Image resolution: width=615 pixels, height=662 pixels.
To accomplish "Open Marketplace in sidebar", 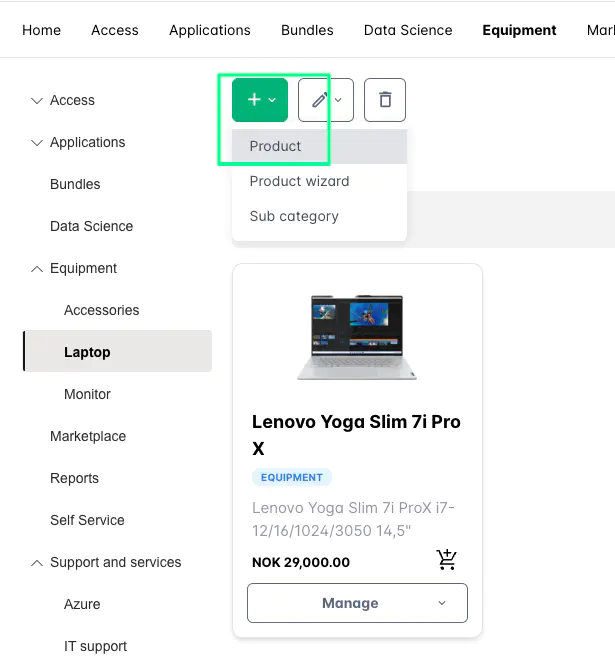I will 88,436.
